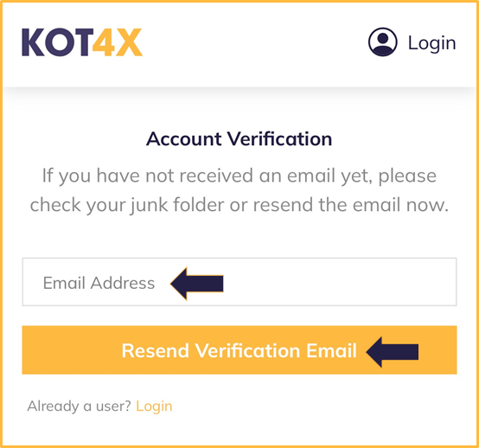
Task: Click 'check your junk folder' line
Action: point(239,205)
